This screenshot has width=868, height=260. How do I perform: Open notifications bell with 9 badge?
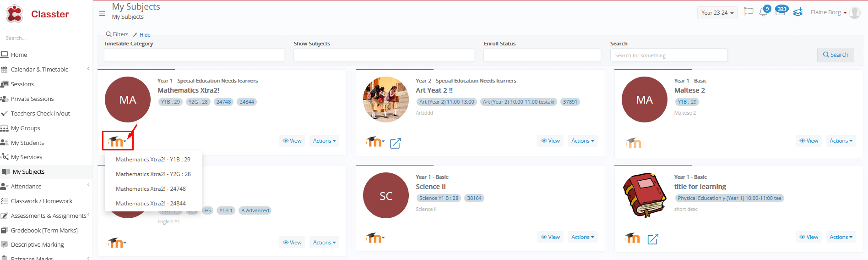pyautogui.click(x=764, y=11)
